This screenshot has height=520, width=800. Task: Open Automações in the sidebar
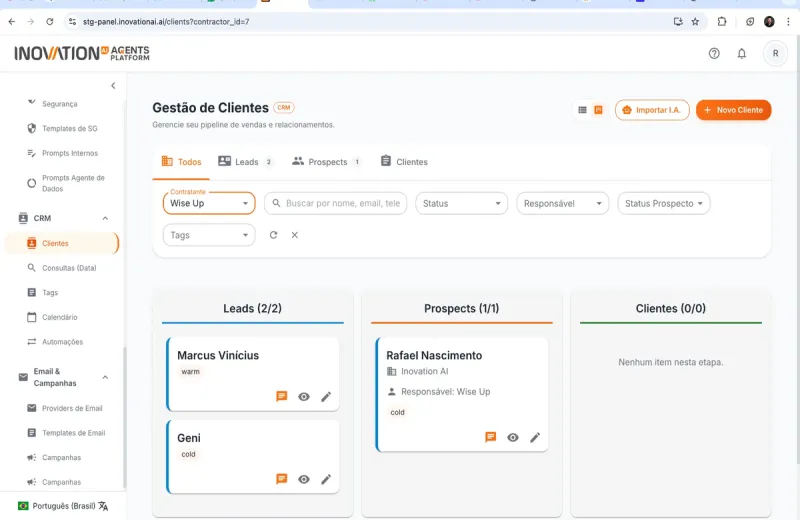[62, 341]
